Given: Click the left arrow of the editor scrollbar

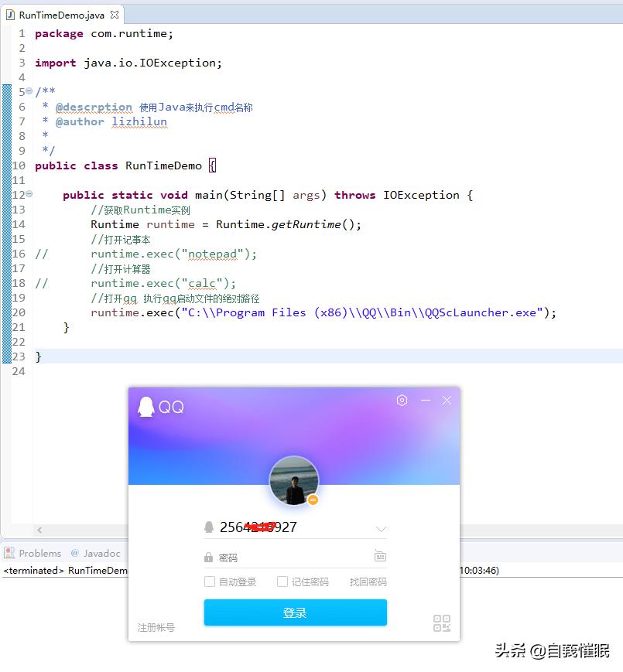Looking at the screenshot, I should point(39,530).
